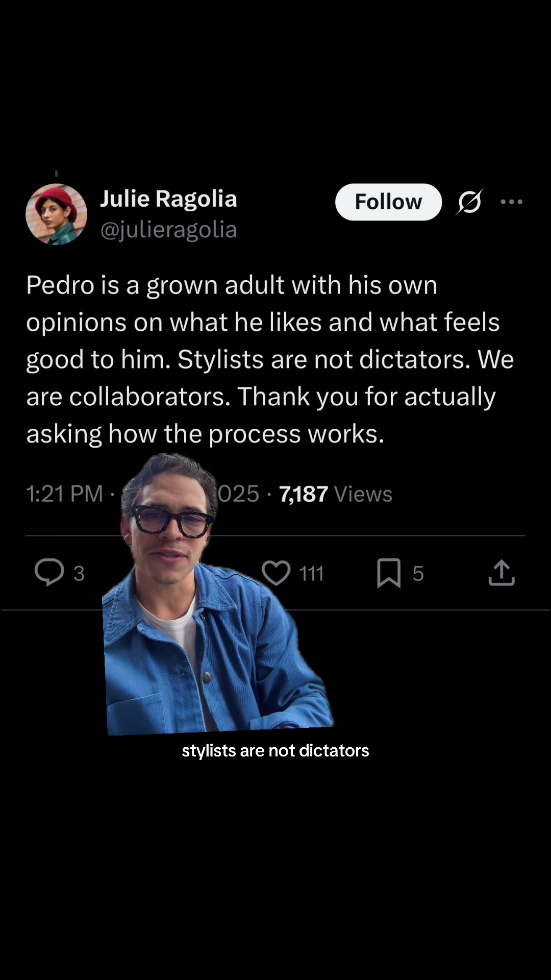551x980 pixels.
Task: Click the "stylists are not dictators" caption
Action: pyautogui.click(x=275, y=751)
